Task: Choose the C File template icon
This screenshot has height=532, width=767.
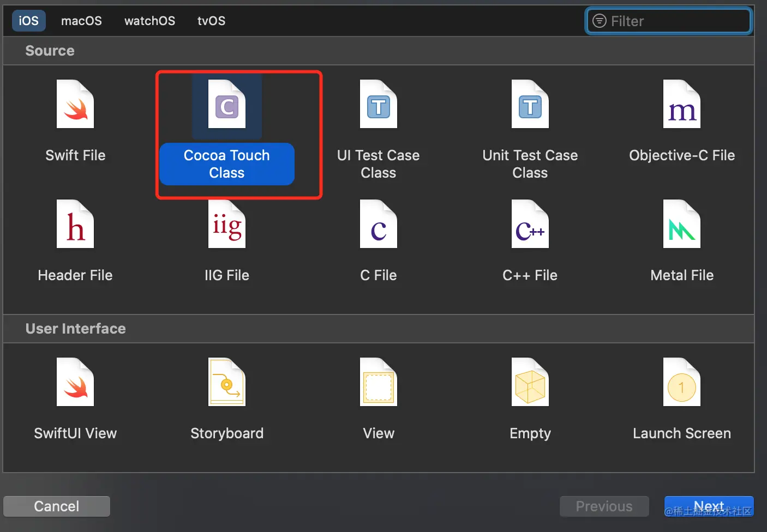Action: pos(379,224)
